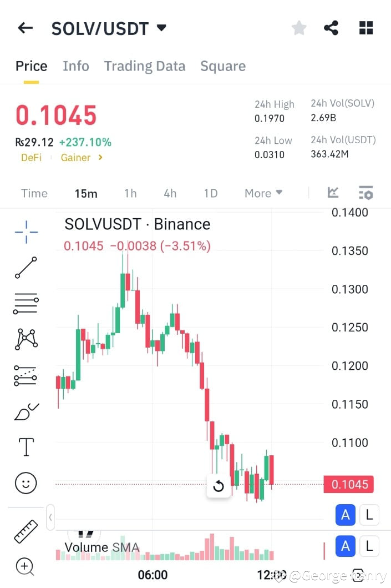Viewport: 391px width, 588px height.
Task: Select the emoji sticker tool
Action: 25,483
